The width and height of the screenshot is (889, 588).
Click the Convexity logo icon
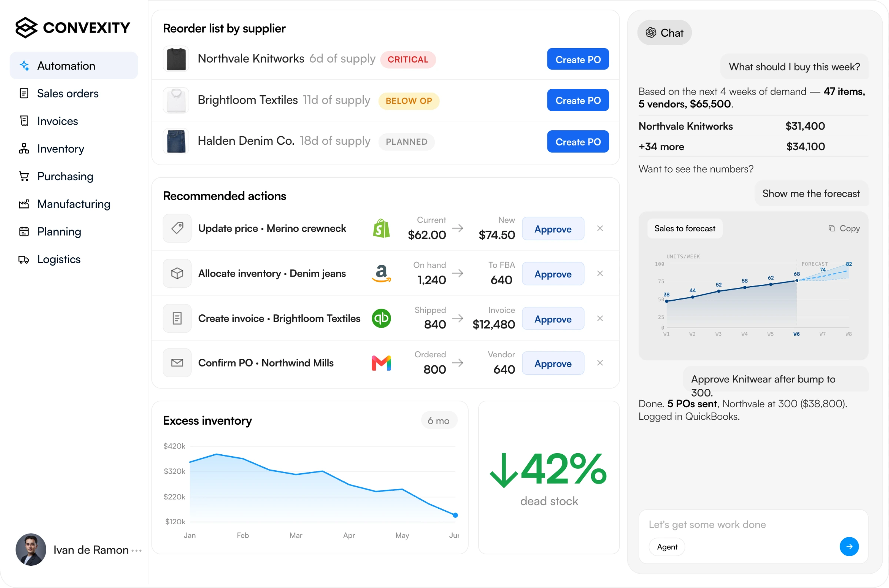pyautogui.click(x=26, y=27)
